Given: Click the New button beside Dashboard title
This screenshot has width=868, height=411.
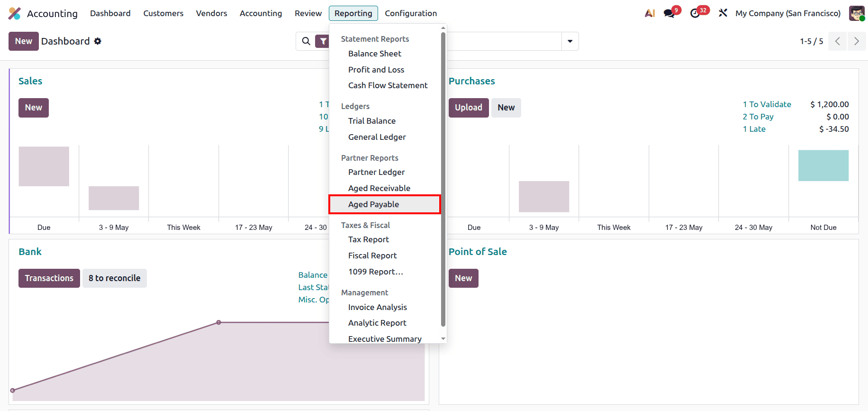Looking at the screenshot, I should coord(24,41).
